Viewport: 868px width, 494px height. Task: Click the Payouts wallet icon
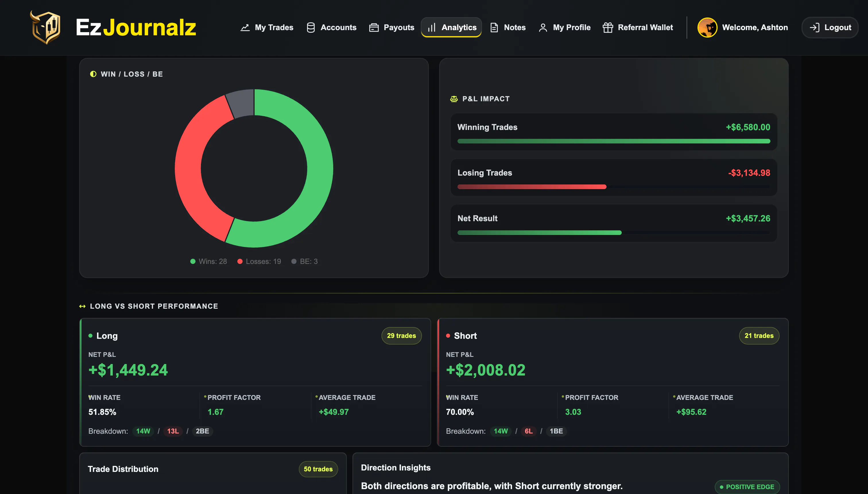374,28
